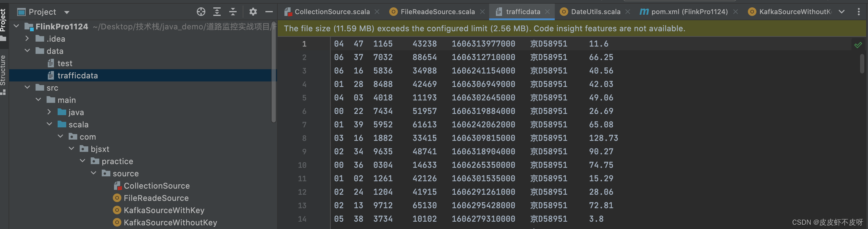Collapse the FlinkPro1124 root node

[16, 26]
